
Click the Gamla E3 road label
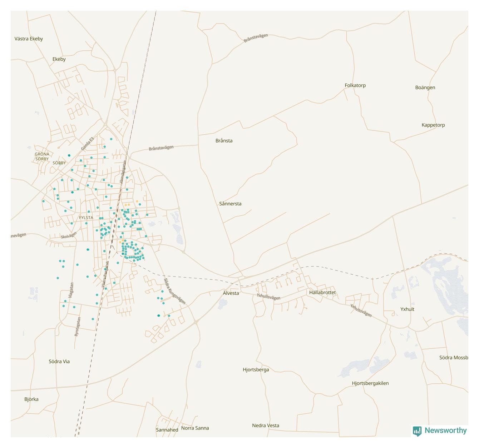87,144
